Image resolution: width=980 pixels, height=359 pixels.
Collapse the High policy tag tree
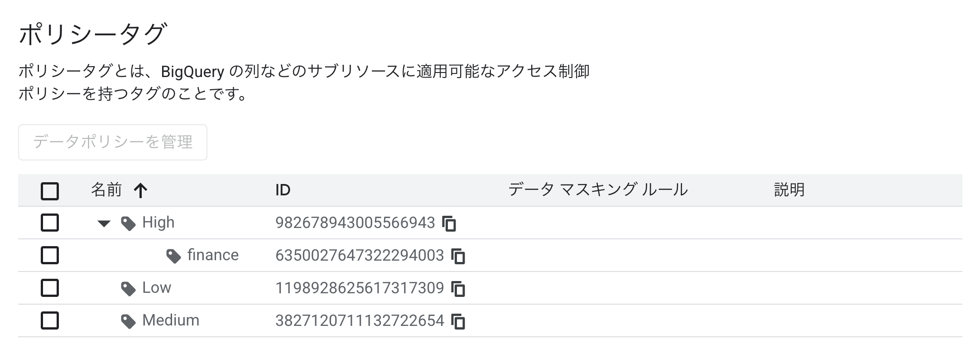(104, 223)
